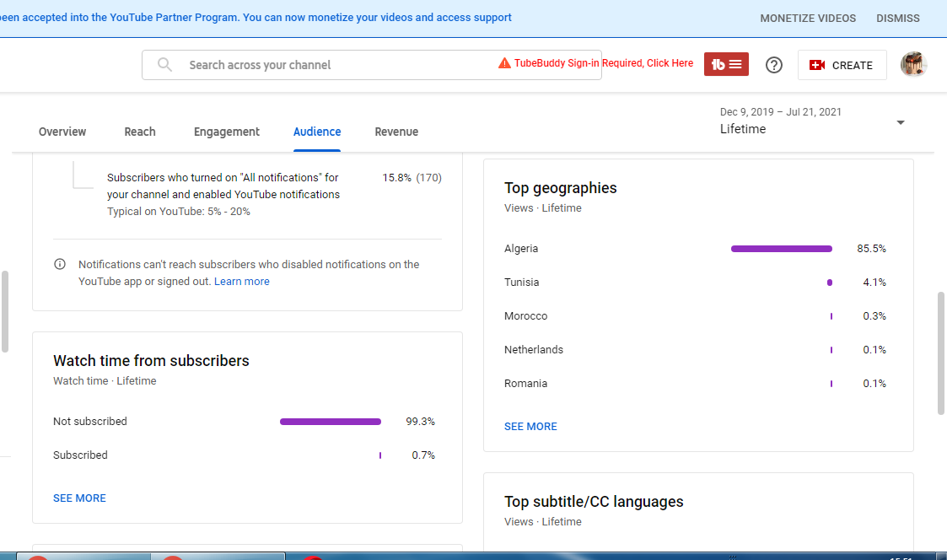Image resolution: width=947 pixels, height=560 pixels.
Task: Click the search magnifier icon
Action: click(164, 65)
